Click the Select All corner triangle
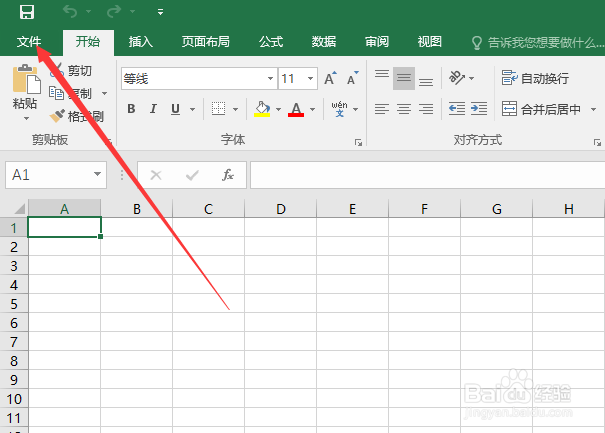605x433 pixels. click(x=19, y=209)
